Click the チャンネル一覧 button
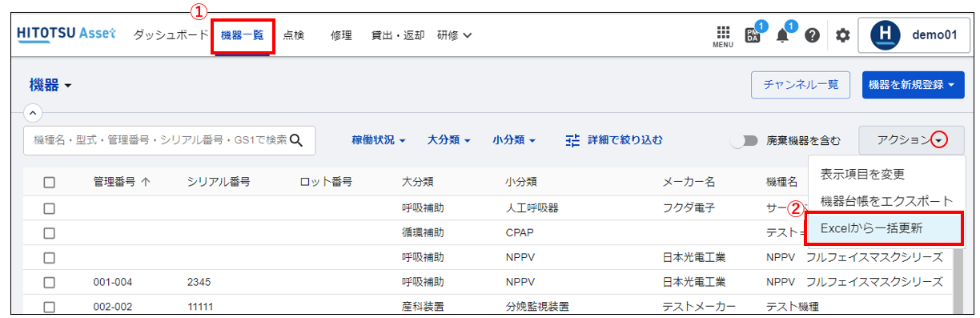 coord(801,84)
